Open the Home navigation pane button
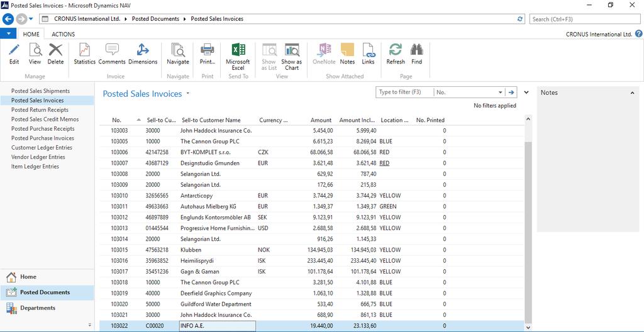Viewport: 644px width, 332px height. pos(47,277)
